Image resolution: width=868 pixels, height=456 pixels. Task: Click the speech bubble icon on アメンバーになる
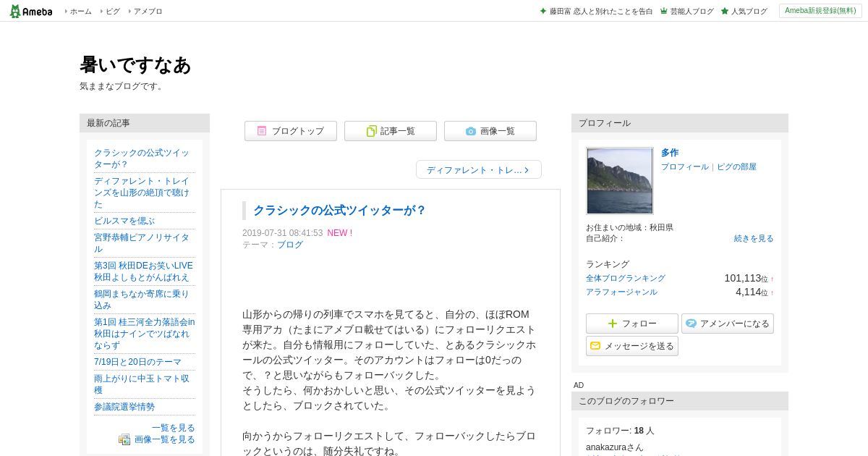691,324
